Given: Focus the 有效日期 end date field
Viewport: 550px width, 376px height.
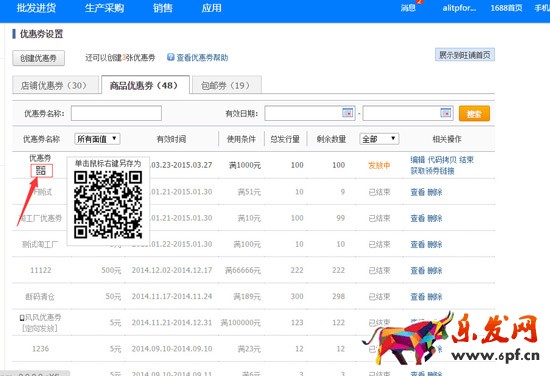Looking at the screenshot, I should [x=408, y=113].
